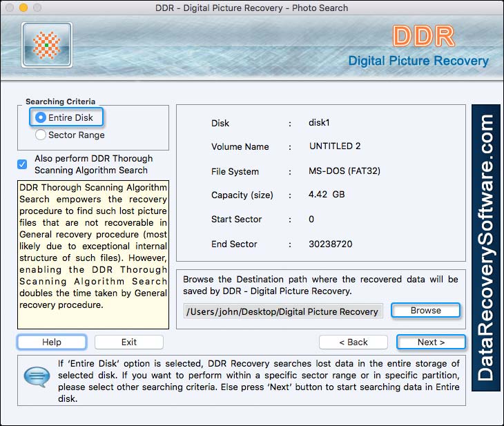Screen dimensions: 504x426
Task: Close the window with red button
Action: [x=10, y=8]
